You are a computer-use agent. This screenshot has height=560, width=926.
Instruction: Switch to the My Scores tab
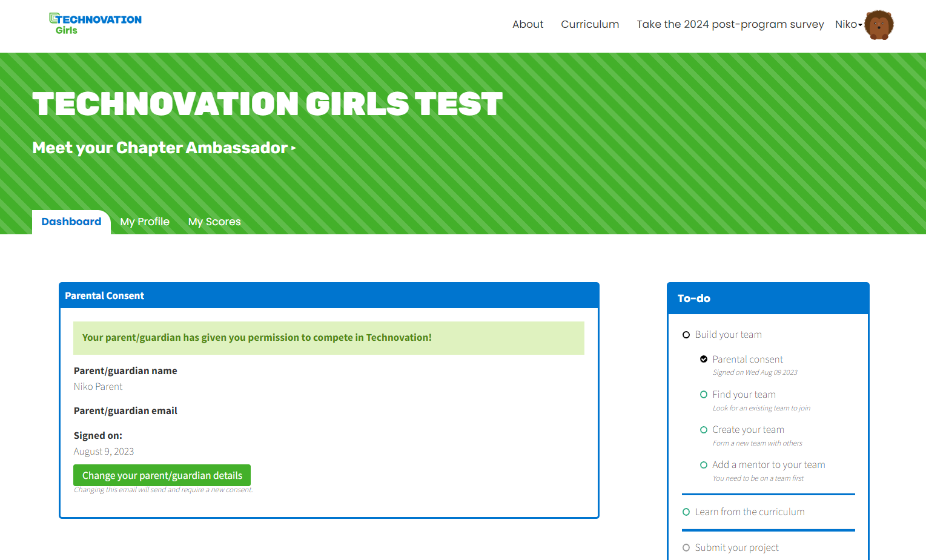tap(214, 222)
